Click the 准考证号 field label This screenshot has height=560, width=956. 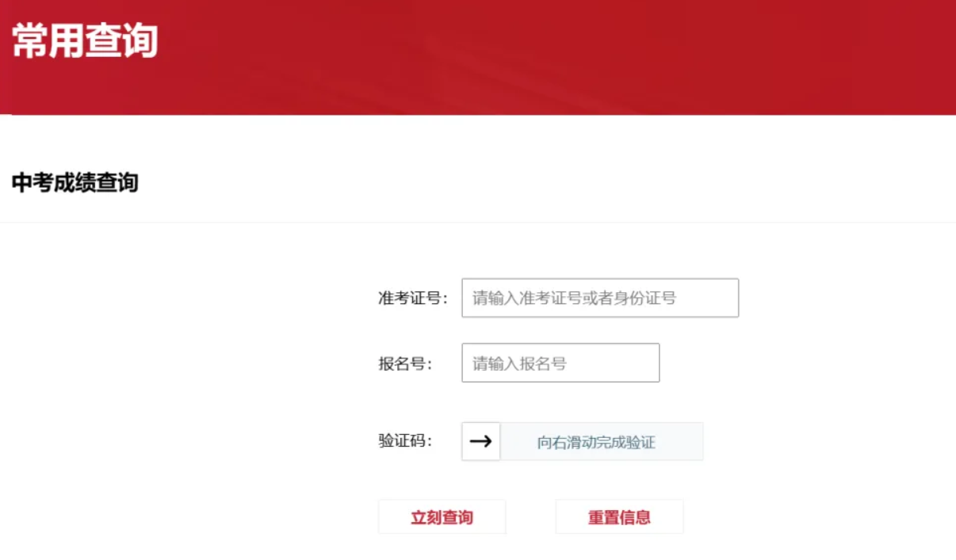(413, 299)
